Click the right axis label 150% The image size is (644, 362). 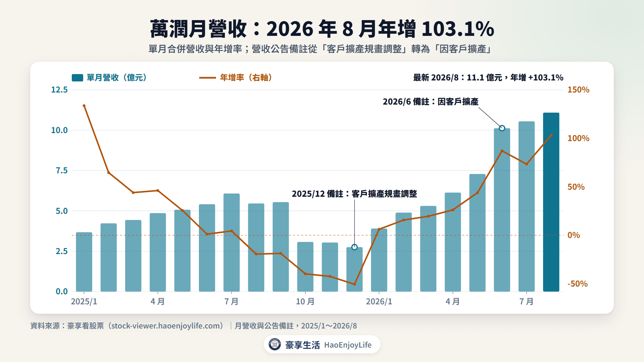578,90
